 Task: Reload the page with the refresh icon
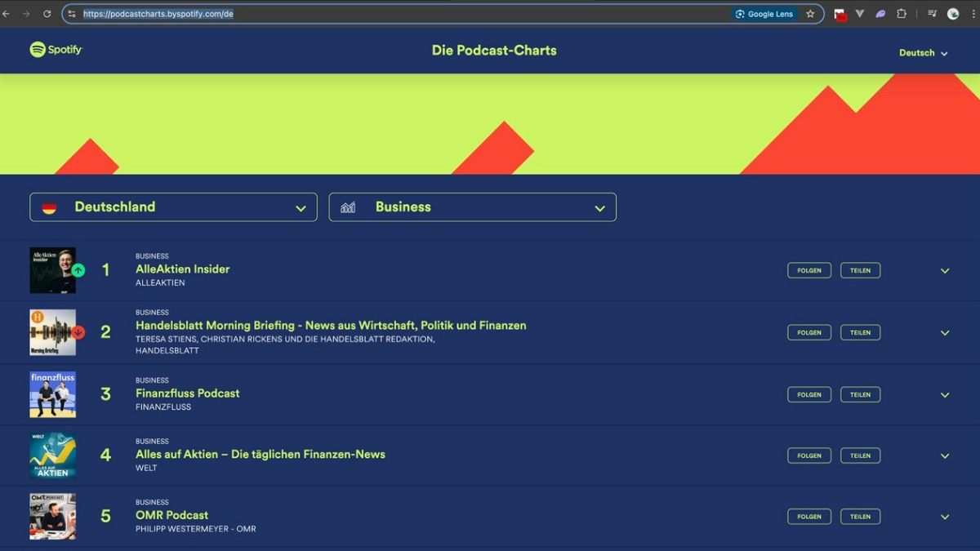(x=47, y=14)
